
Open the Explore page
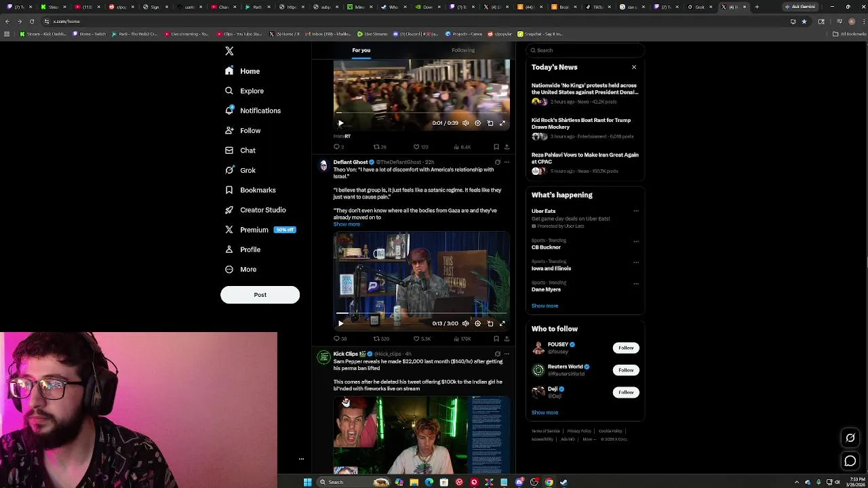[245, 91]
